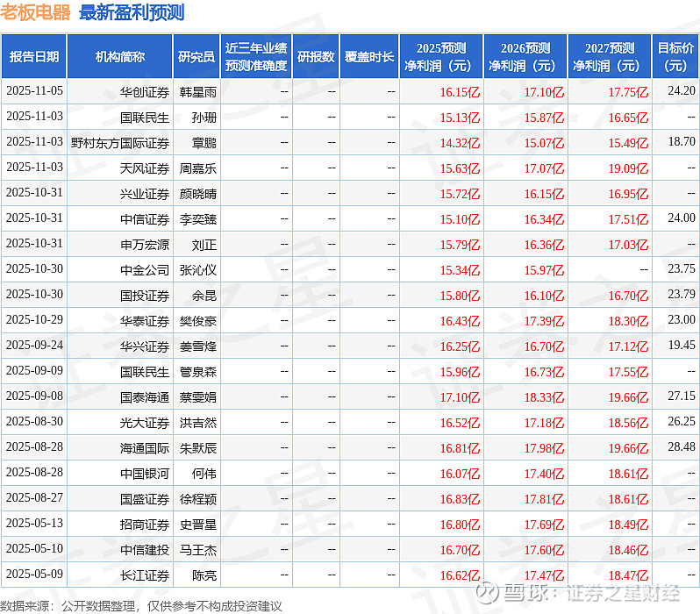Click the 近三年业绩预测准确度 header

pyautogui.click(x=256, y=57)
